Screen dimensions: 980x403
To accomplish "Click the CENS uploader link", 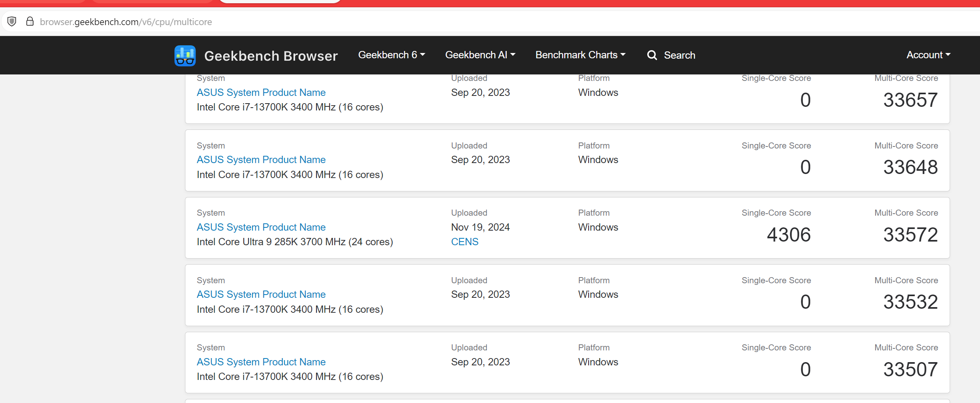I will [465, 242].
